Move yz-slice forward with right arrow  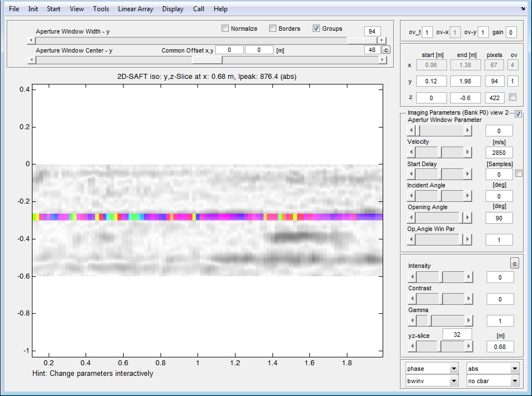point(469,346)
